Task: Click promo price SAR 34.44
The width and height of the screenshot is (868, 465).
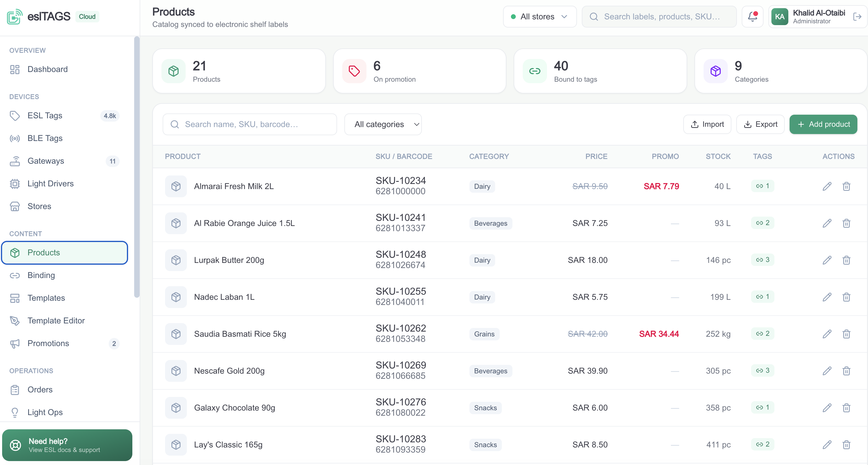Action: (659, 334)
